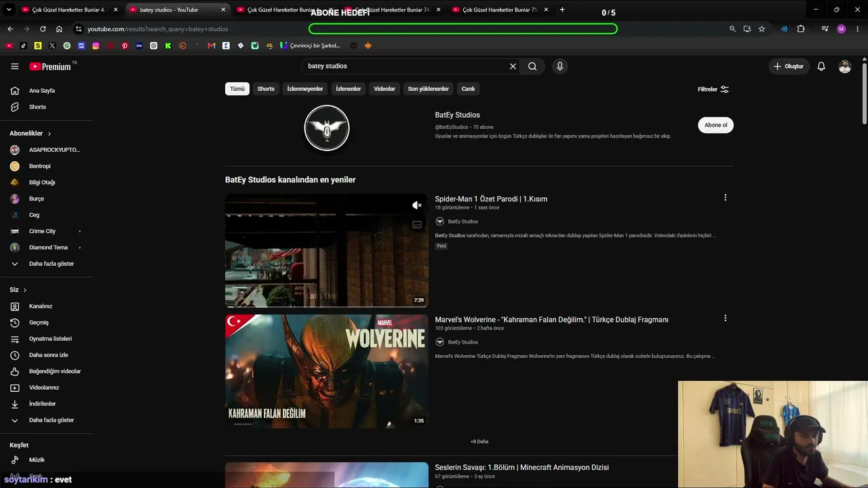Play the Marvel's Wolverine video thumbnail
Image resolution: width=868 pixels, height=488 pixels.
coord(327,371)
